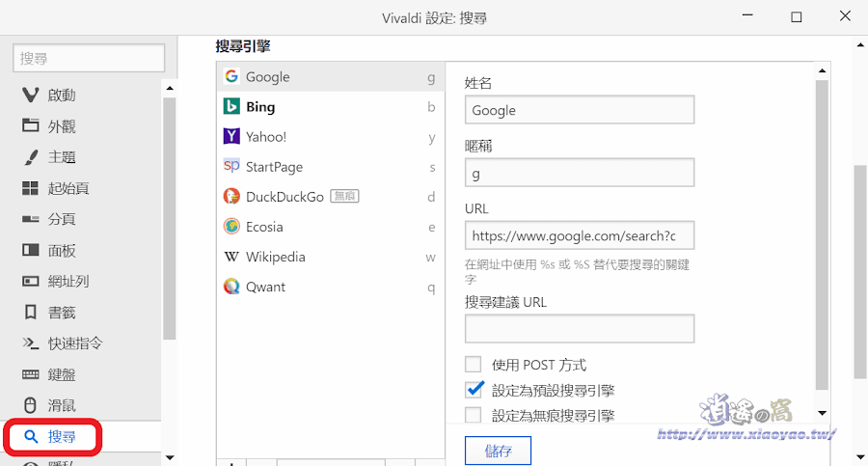Image resolution: width=868 pixels, height=466 pixels.
Task: Click the bookmark icon beside 書籤
Action: click(x=31, y=312)
